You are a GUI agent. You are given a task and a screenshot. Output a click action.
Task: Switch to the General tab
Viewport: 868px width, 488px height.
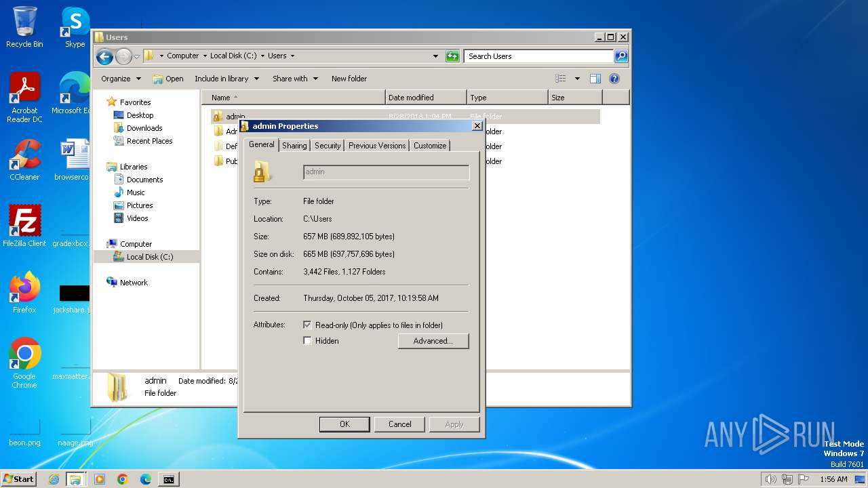point(261,144)
